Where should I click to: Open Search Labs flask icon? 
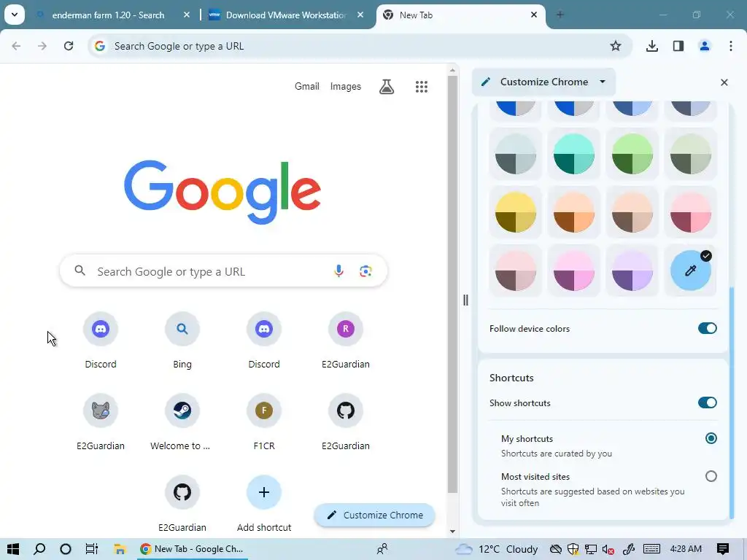coord(387,87)
